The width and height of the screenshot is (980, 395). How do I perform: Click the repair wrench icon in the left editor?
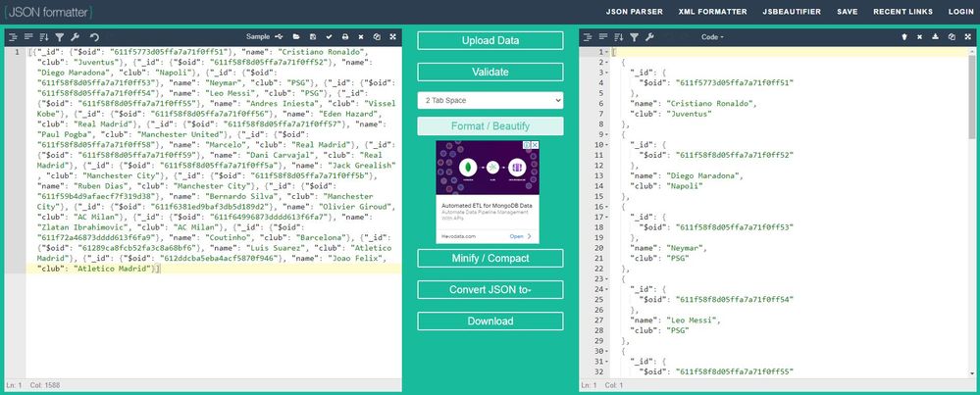pos(75,37)
